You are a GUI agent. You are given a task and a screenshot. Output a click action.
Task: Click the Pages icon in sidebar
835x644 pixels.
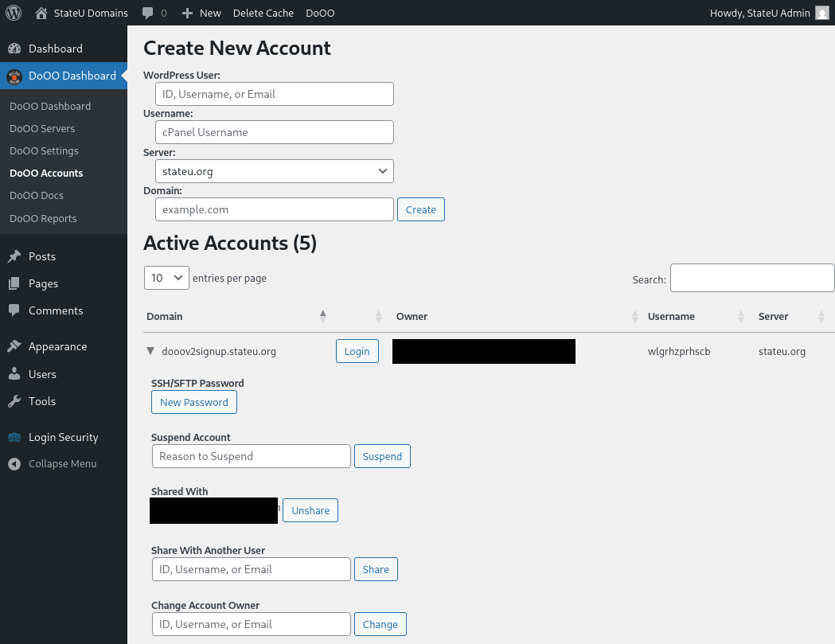pyautogui.click(x=14, y=283)
